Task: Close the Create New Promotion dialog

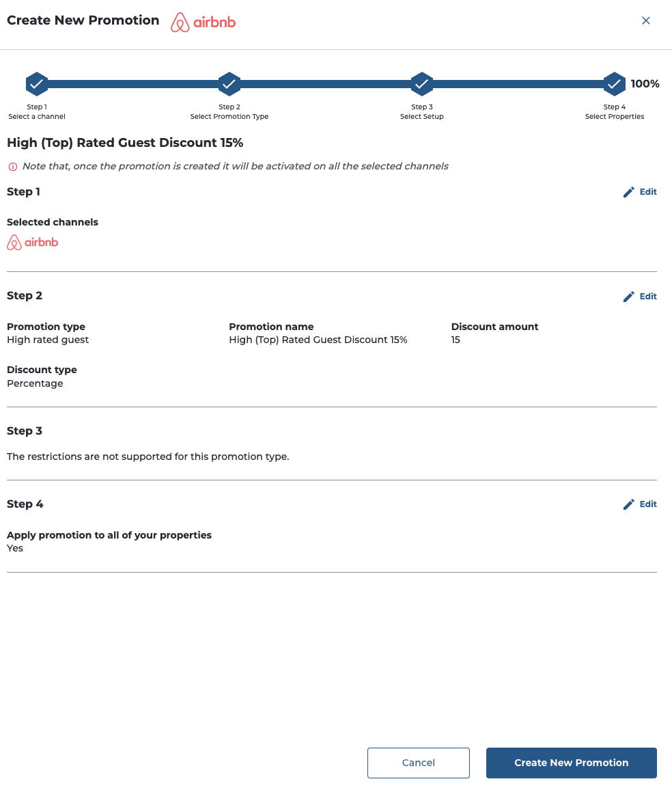Action: tap(646, 21)
